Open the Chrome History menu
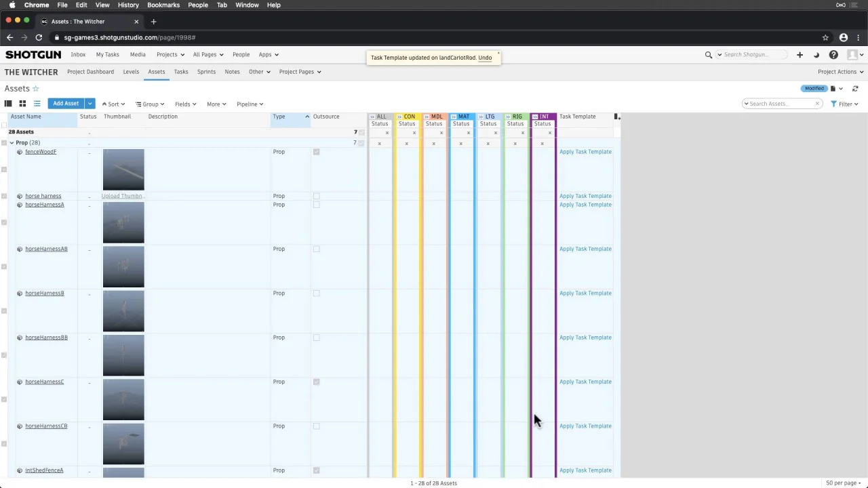The width and height of the screenshot is (868, 488). click(x=128, y=5)
